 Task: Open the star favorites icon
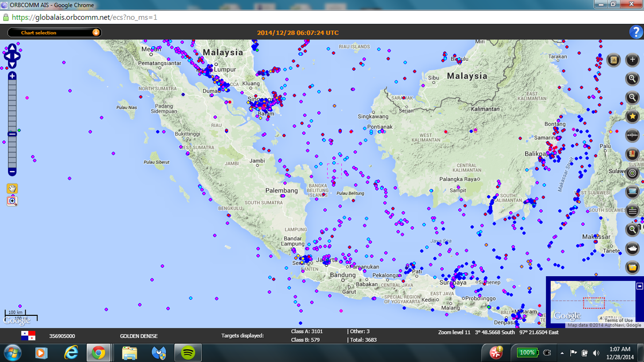pyautogui.click(x=633, y=116)
